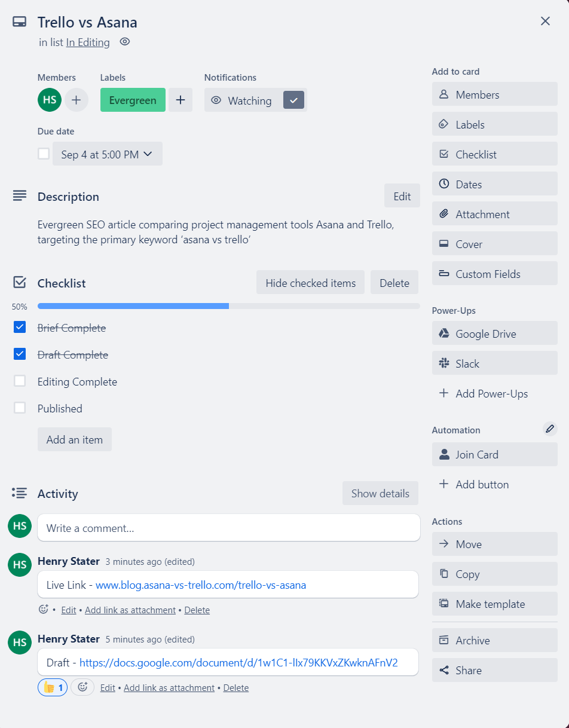Open the Slack Power-Up

494,363
